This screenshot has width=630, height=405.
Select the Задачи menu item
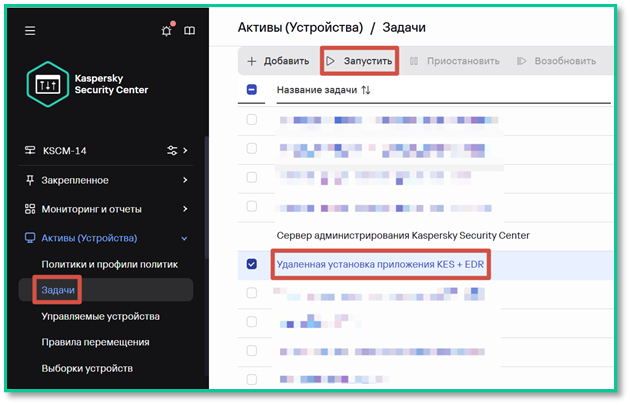point(106,290)
